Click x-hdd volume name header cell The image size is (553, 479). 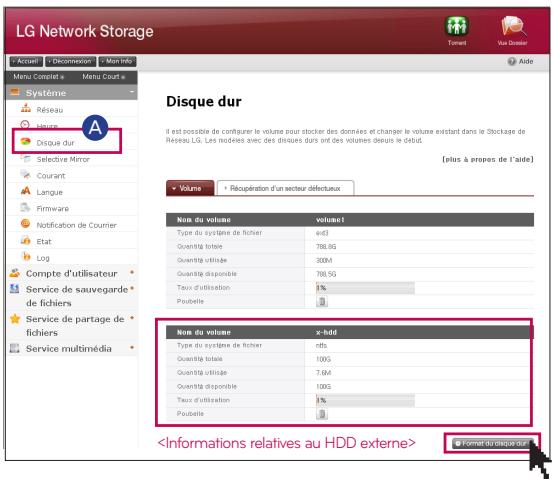326,332
